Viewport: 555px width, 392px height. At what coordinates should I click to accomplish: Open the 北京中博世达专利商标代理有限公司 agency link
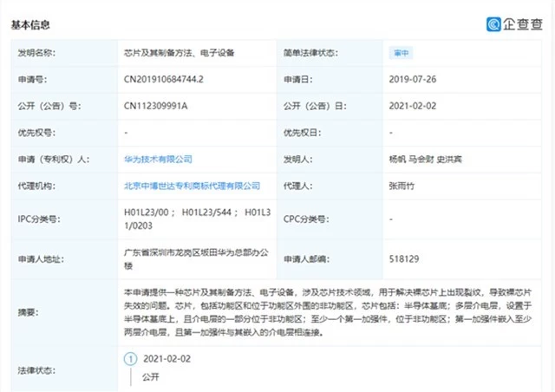coord(193,186)
